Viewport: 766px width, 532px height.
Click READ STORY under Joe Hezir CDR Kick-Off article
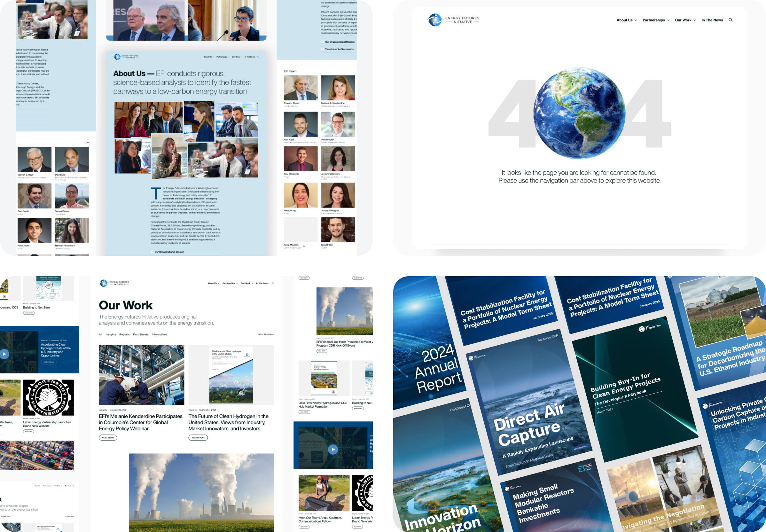click(322, 351)
